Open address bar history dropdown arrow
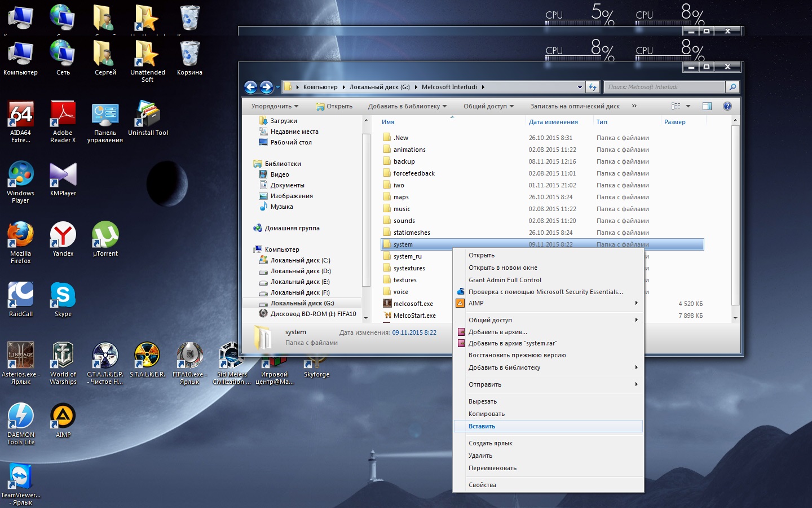 click(580, 87)
